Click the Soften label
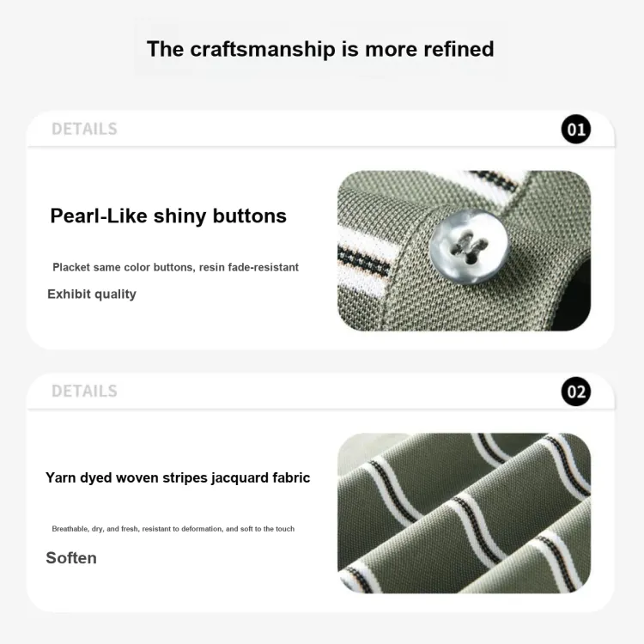This screenshot has width=644, height=644. [x=71, y=558]
